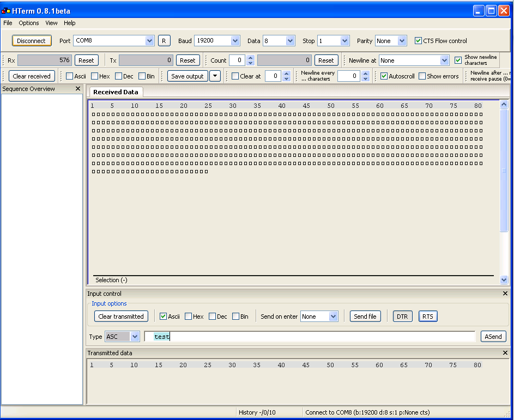Disable the Autoscroll checkbox
Viewport: 514px width, 420px height.
(x=384, y=76)
